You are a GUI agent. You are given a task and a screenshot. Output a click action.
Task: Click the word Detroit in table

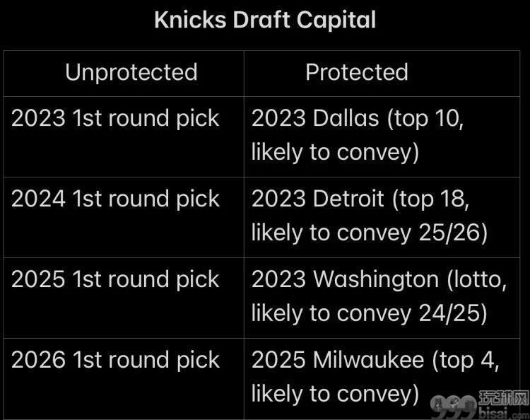point(348,199)
